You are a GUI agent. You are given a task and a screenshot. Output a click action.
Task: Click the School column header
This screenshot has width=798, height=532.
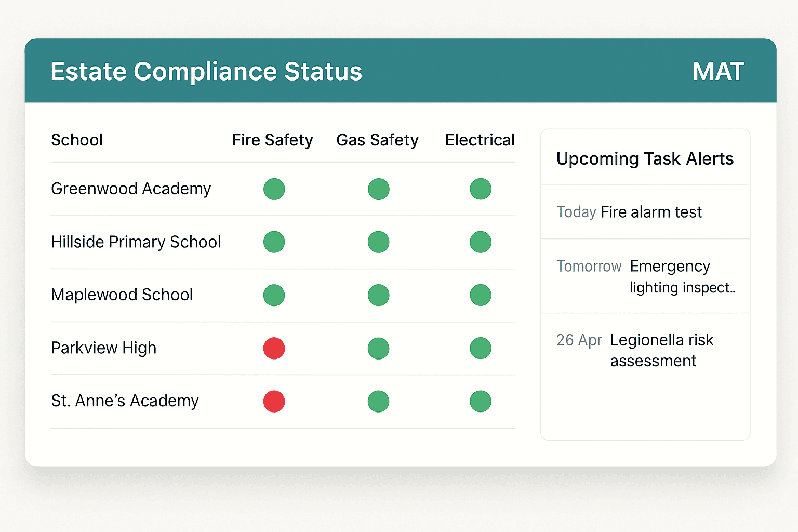coord(77,140)
